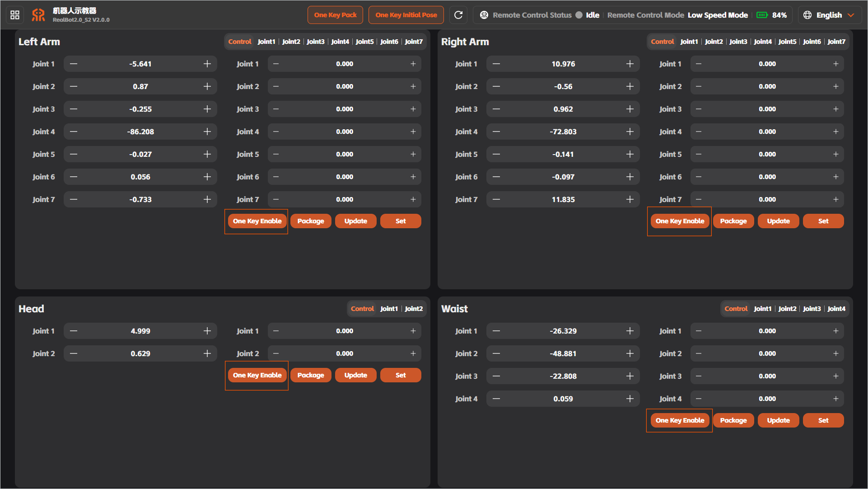Click the RealBot logo icon
This screenshot has height=489, width=868.
(38, 15)
